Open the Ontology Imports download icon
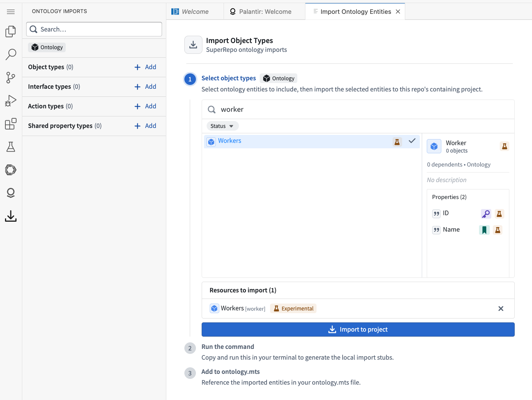 click(11, 216)
